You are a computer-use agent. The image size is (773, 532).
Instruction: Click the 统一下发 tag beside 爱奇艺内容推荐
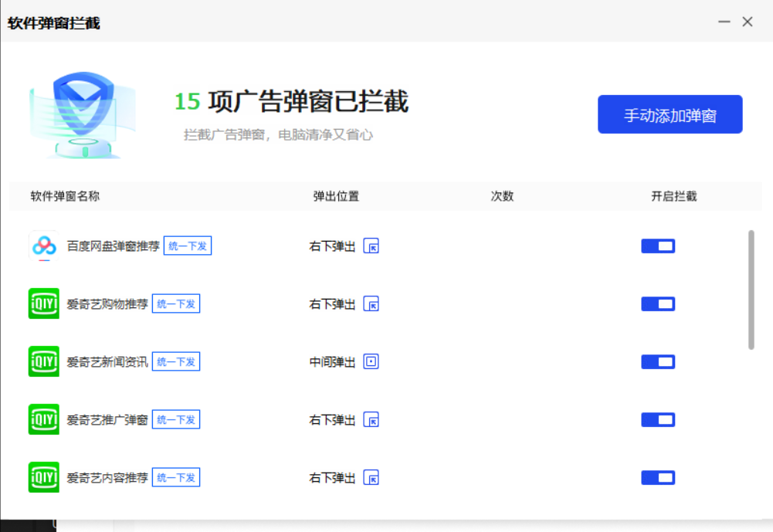176,477
